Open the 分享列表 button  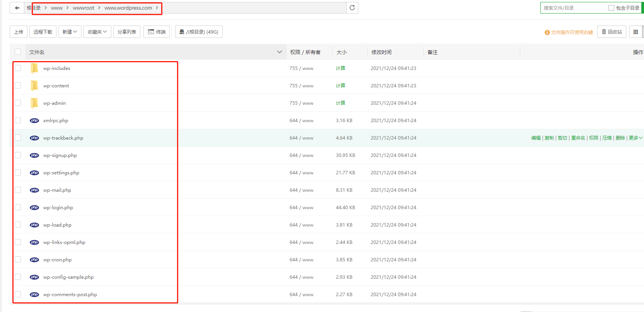point(127,32)
